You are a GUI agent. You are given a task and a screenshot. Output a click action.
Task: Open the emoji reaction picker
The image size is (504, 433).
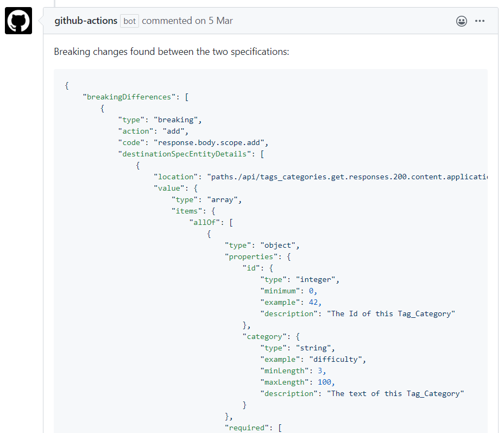coord(461,21)
